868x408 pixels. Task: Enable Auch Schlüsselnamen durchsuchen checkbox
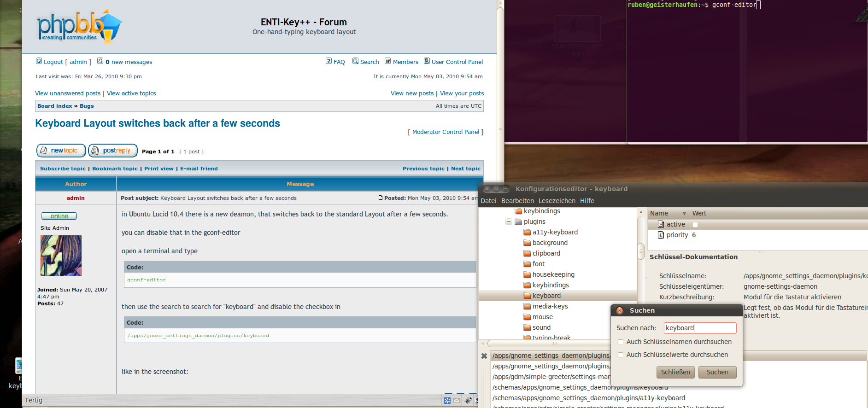pos(621,342)
